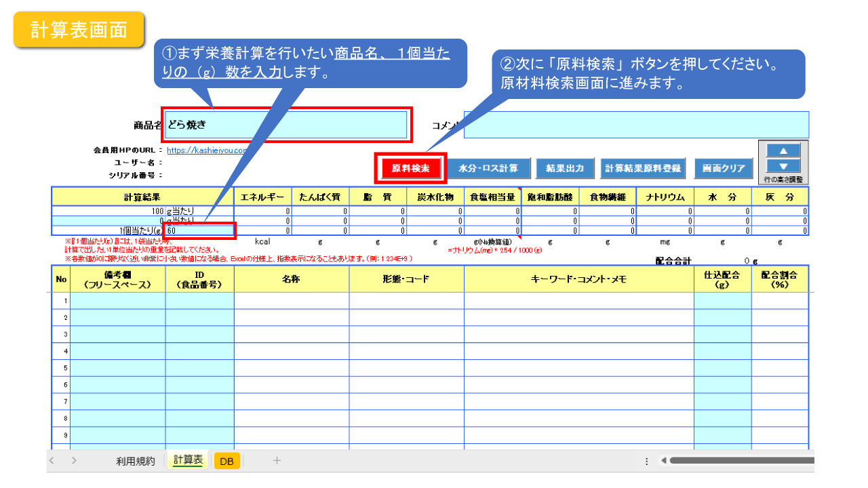This screenshot has height=488, width=868.
Task: Select the 食塩相当量 column header
Action: pos(493,197)
